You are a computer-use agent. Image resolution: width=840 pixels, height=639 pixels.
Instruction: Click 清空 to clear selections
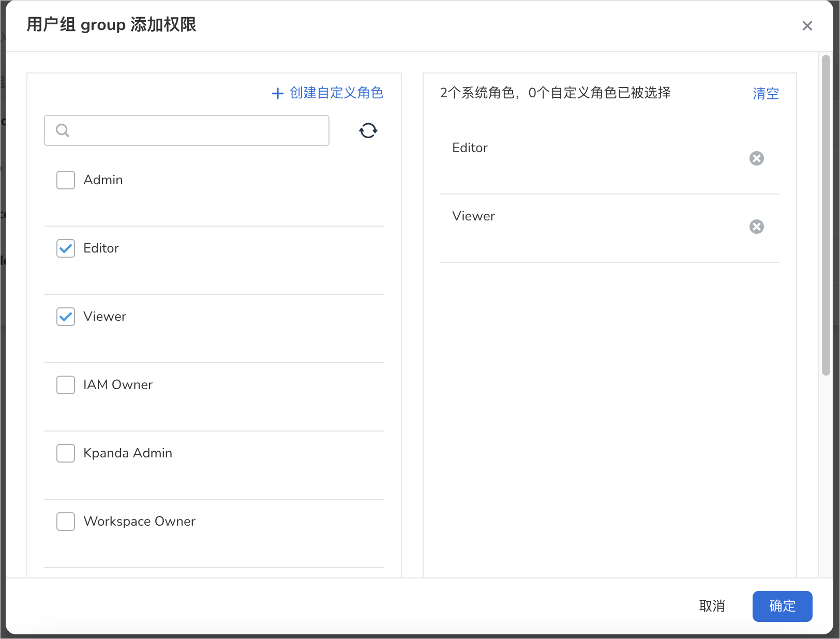766,94
